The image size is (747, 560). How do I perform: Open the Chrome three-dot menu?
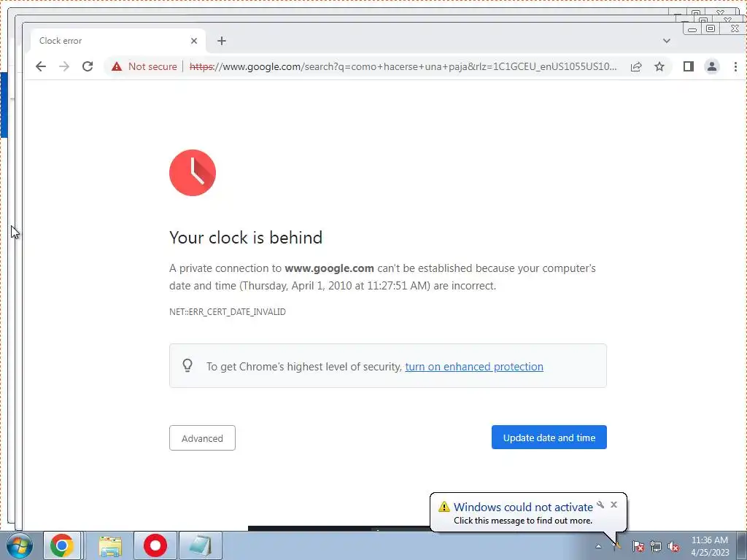click(x=735, y=66)
